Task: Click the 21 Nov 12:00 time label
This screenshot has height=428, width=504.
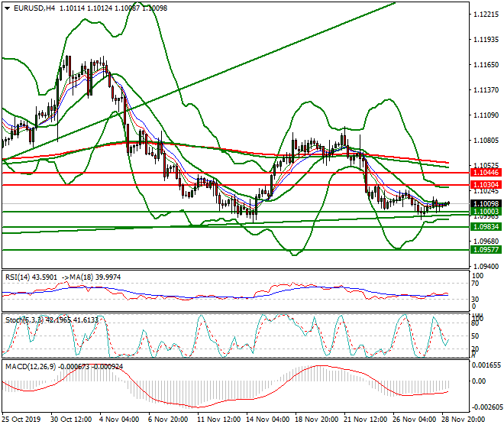Action: [366, 420]
